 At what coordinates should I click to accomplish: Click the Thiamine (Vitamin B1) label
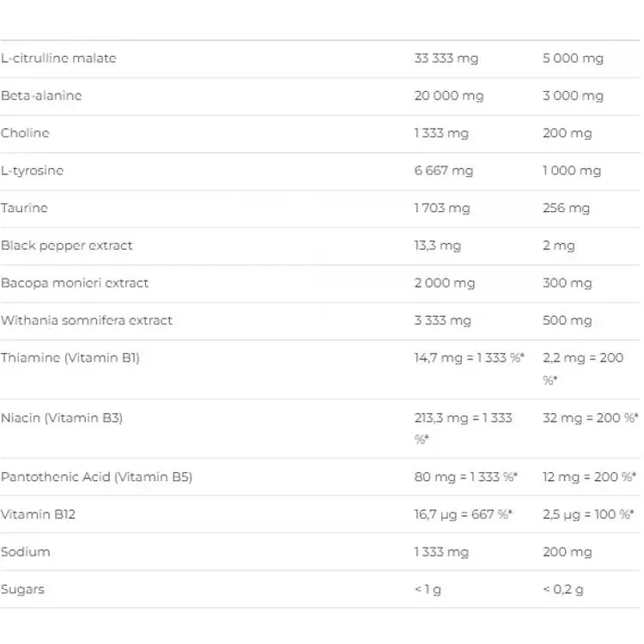[70, 358]
